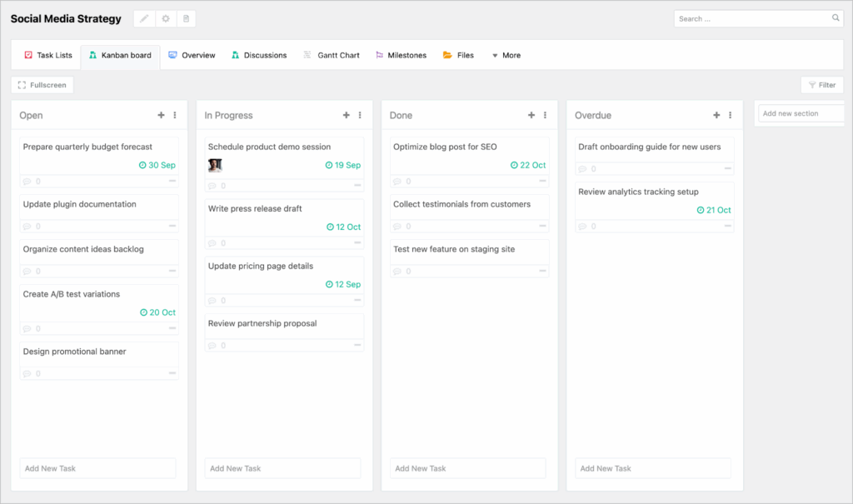Open the Done column's three-dot menu
The height and width of the screenshot is (504, 853).
tap(545, 115)
